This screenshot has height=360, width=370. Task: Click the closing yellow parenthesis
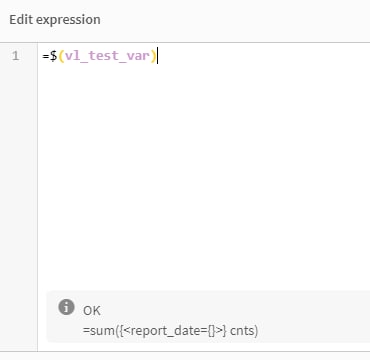coord(153,56)
